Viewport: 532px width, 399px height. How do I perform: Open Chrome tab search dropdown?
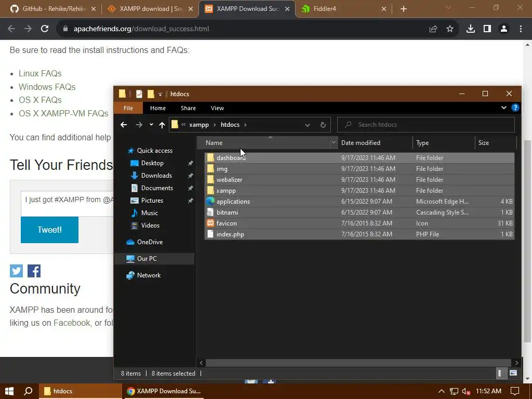(448, 7)
